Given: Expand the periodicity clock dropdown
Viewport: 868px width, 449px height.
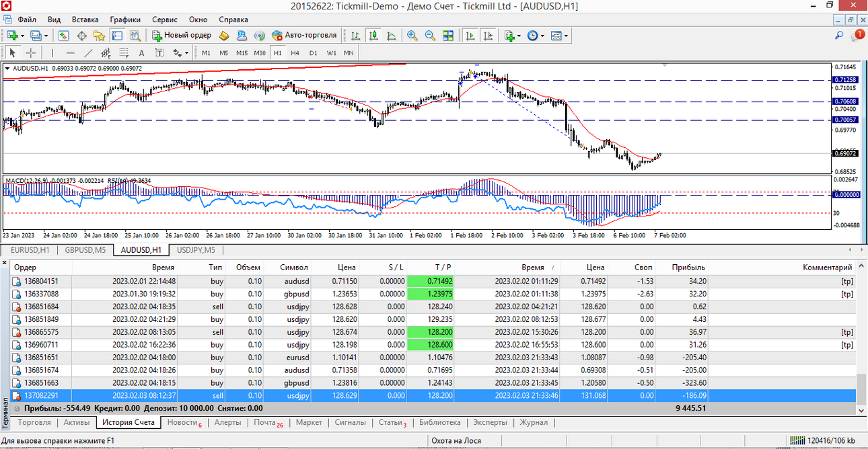Looking at the screenshot, I should [542, 36].
